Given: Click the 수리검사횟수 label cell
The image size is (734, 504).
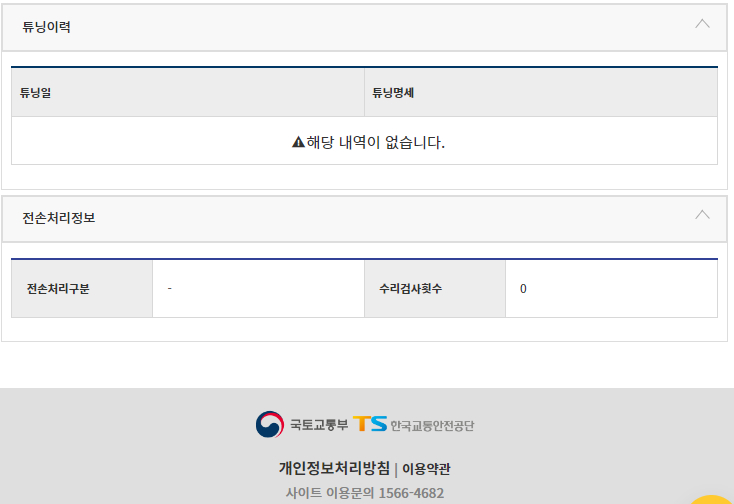Looking at the screenshot, I should point(410,289).
